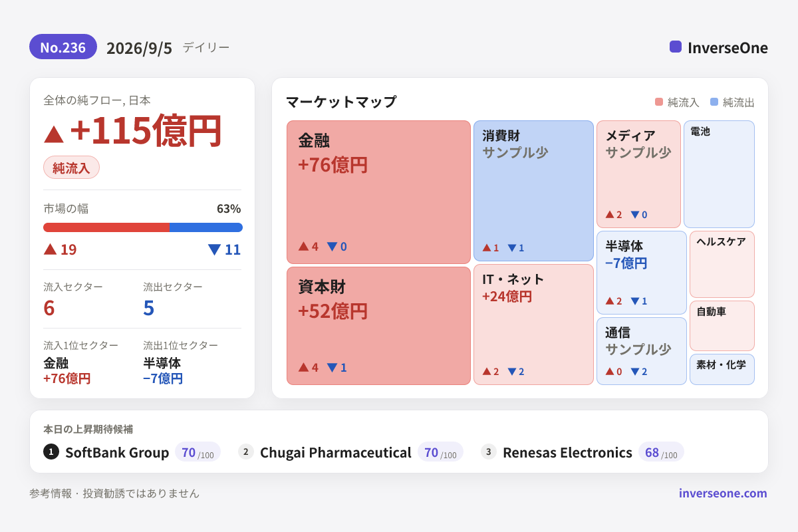Click the 純流出 legend blue square
The image size is (798, 532).
point(714,102)
